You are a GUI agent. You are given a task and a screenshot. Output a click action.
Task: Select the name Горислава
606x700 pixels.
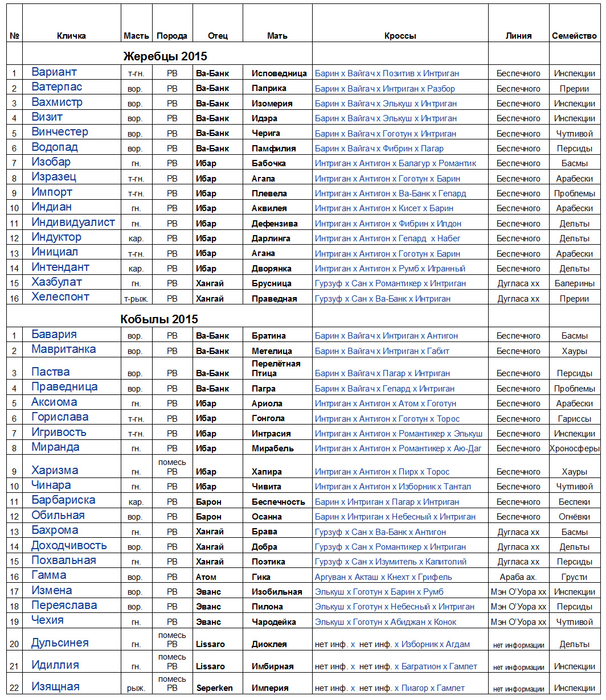[60, 417]
